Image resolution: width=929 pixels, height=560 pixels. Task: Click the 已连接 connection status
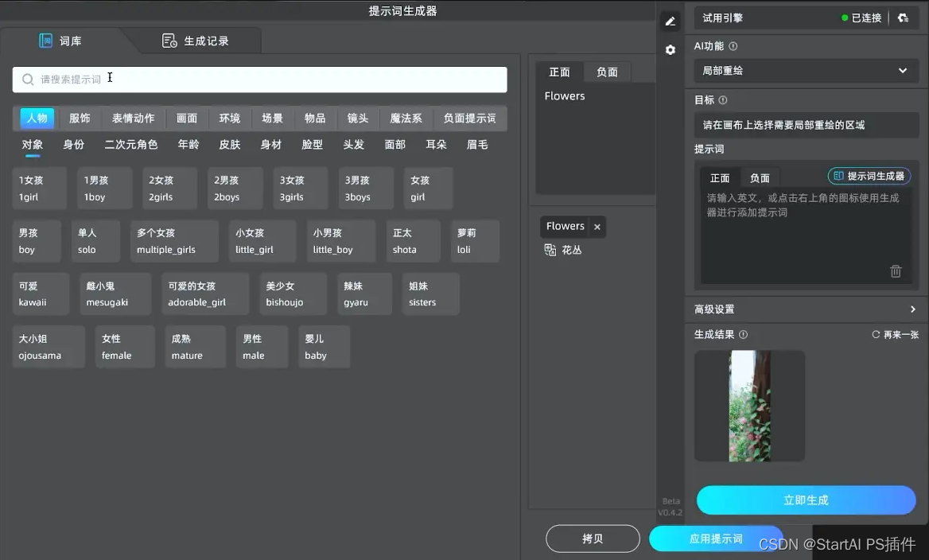point(861,17)
